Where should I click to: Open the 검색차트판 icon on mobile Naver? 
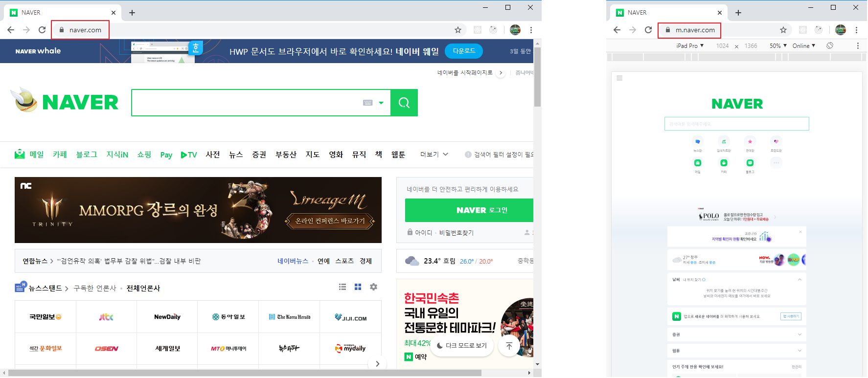[x=724, y=142]
